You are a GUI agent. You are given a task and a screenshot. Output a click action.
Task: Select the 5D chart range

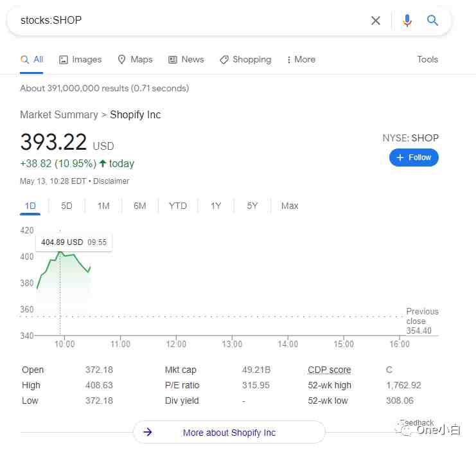coord(66,206)
